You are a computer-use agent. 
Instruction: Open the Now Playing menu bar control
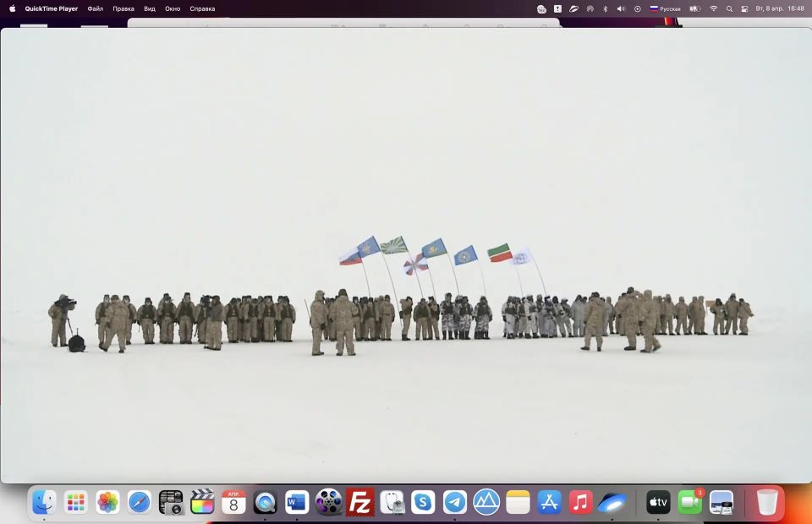click(x=638, y=8)
